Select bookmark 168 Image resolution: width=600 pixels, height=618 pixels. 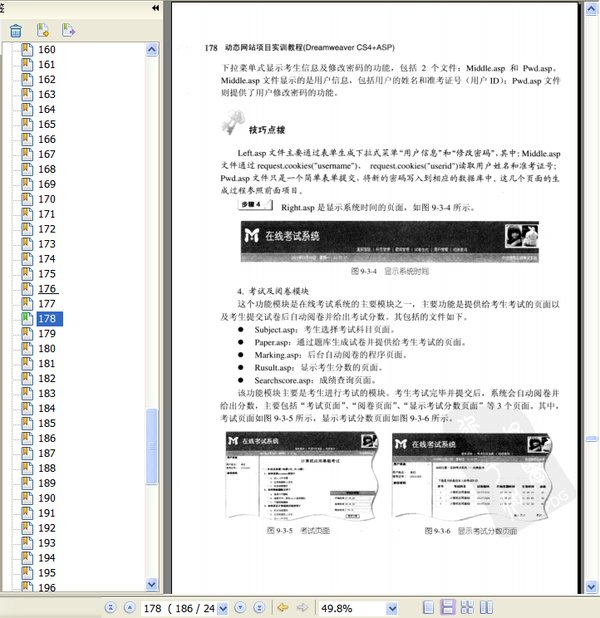47,169
